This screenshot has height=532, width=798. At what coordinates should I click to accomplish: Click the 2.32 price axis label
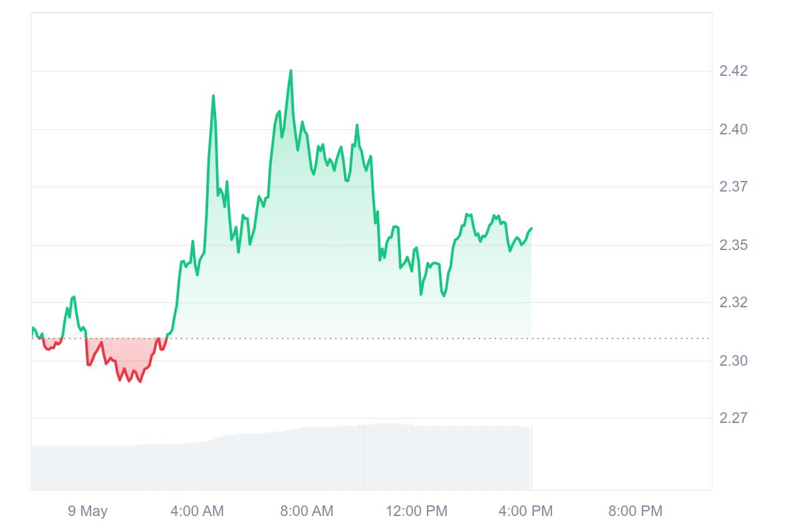tap(733, 303)
